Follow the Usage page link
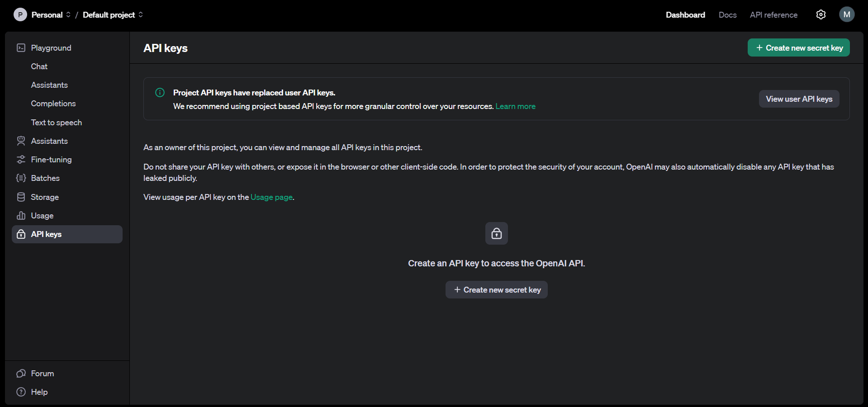The image size is (868, 407). coord(271,197)
